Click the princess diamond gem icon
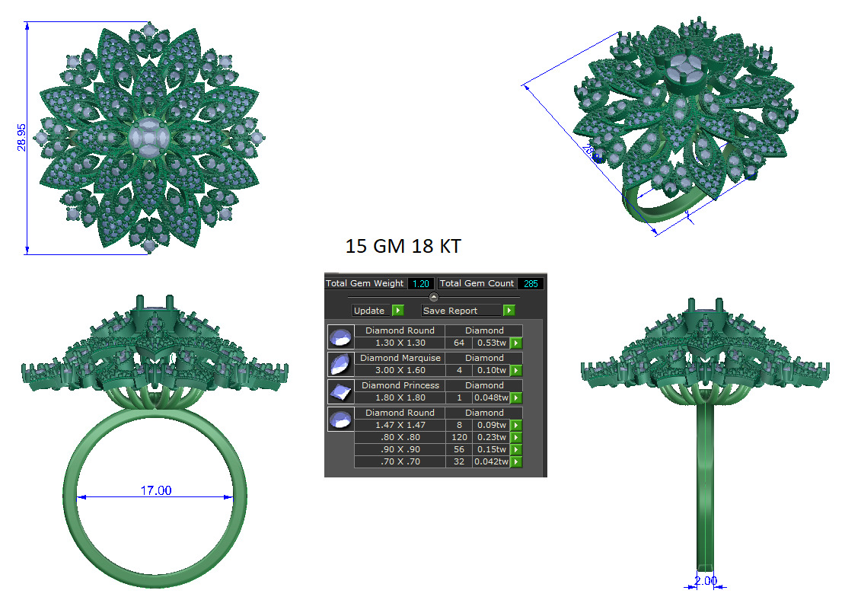This screenshot has width=861, height=616. (340, 391)
